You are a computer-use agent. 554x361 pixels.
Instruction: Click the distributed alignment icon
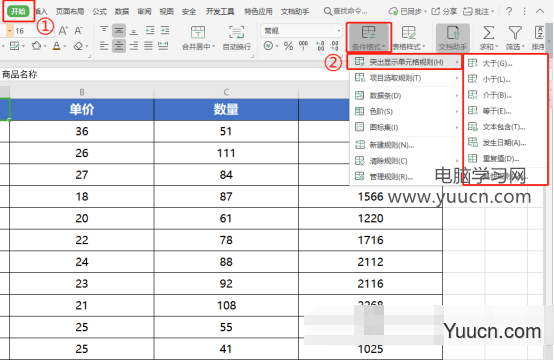[163, 46]
